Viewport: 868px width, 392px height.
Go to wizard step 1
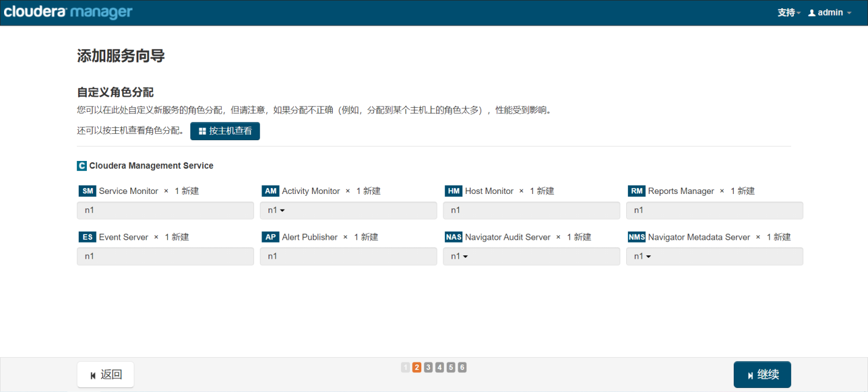(x=406, y=367)
